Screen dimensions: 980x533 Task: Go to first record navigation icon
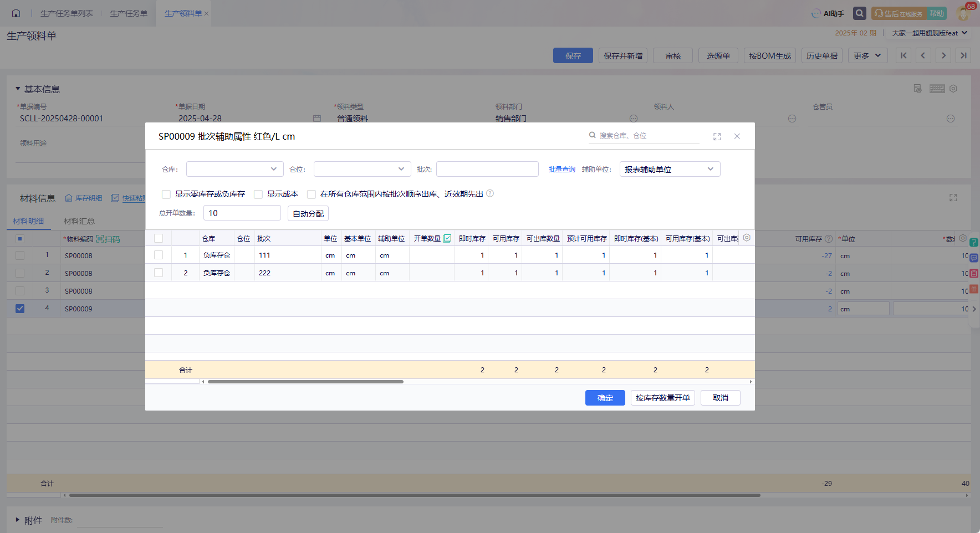(x=904, y=55)
